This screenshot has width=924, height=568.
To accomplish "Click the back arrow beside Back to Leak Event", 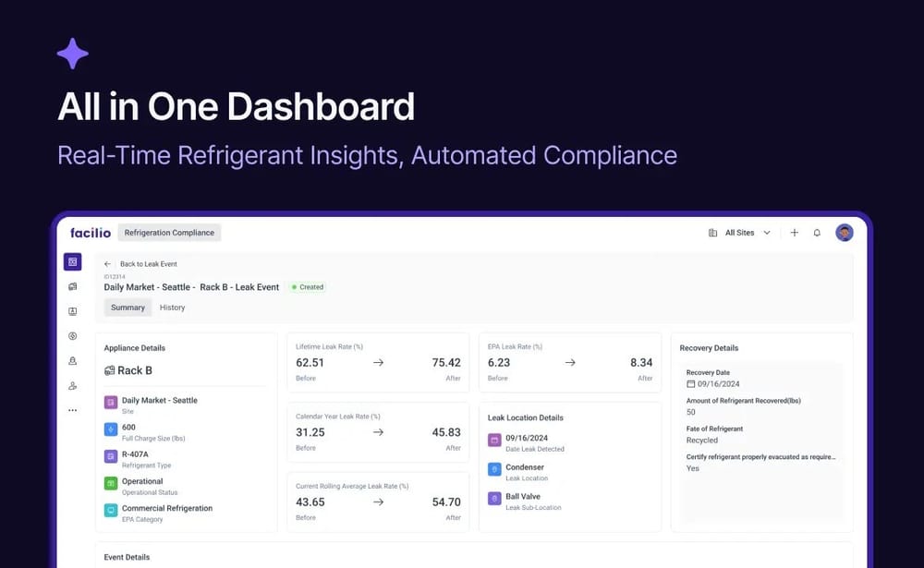I will click(x=108, y=264).
